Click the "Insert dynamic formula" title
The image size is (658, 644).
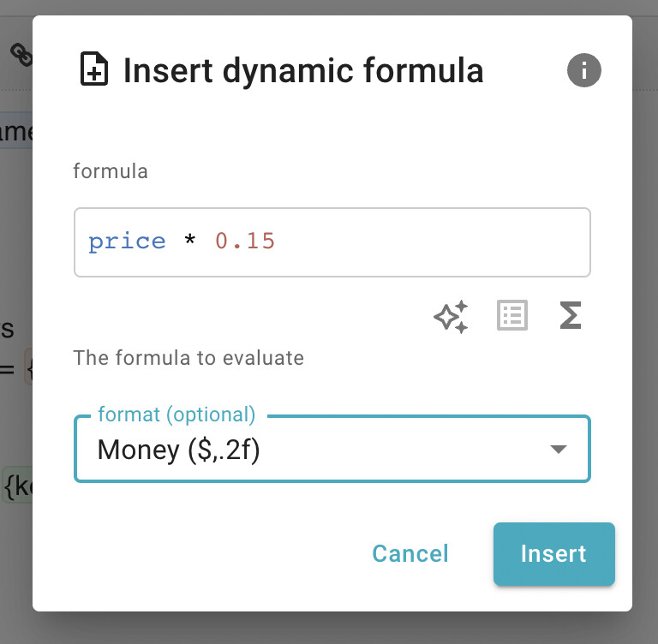click(x=303, y=70)
